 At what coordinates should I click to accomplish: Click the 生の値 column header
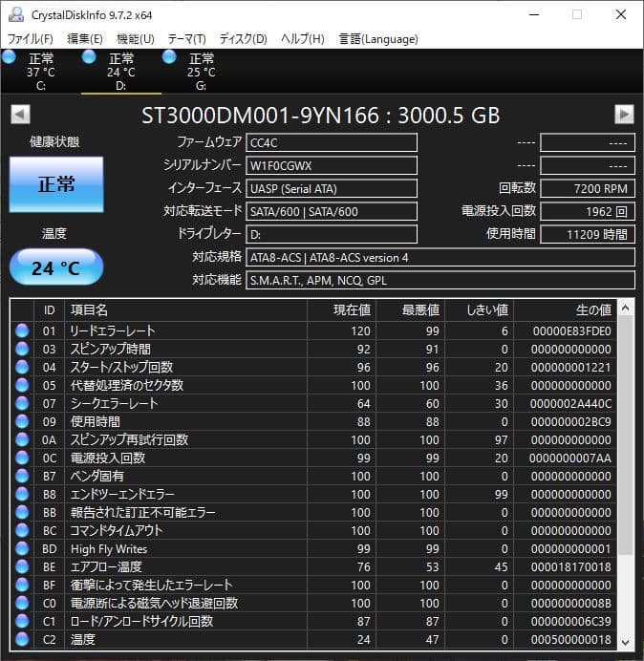565,310
